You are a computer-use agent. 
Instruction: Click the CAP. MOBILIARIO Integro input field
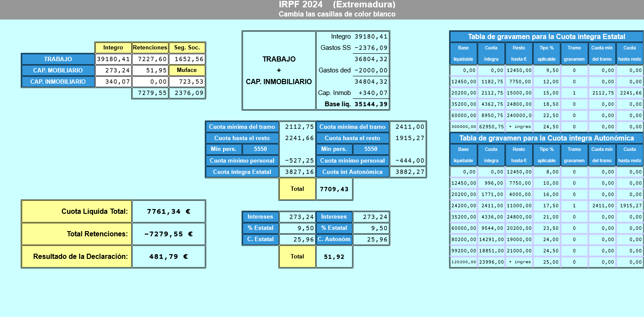pyautogui.click(x=113, y=70)
